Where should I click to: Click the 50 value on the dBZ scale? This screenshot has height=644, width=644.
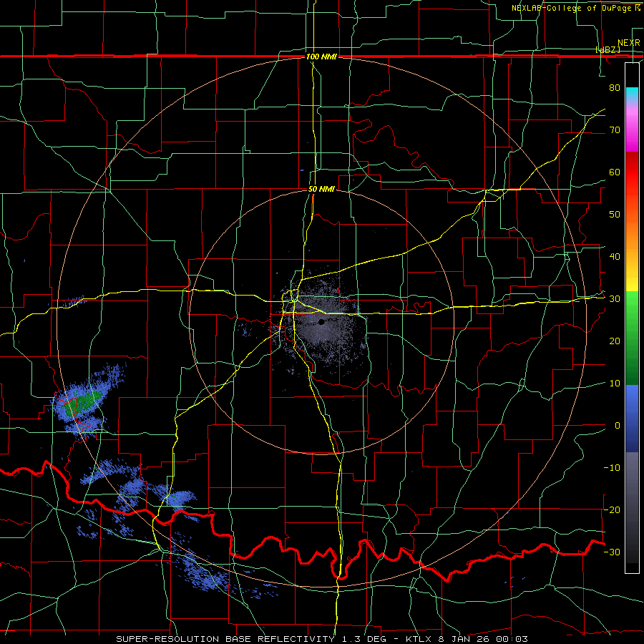tap(615, 215)
